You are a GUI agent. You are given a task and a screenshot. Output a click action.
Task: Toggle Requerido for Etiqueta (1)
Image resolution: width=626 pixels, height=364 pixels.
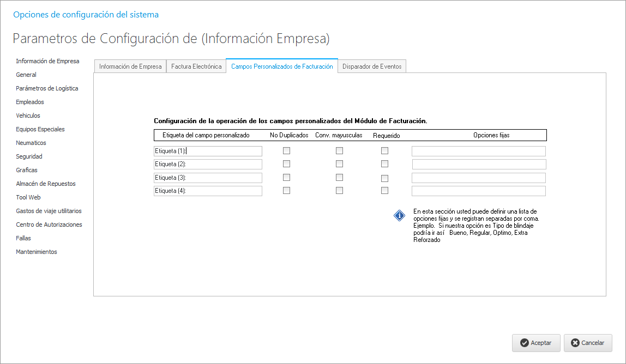pyautogui.click(x=384, y=151)
